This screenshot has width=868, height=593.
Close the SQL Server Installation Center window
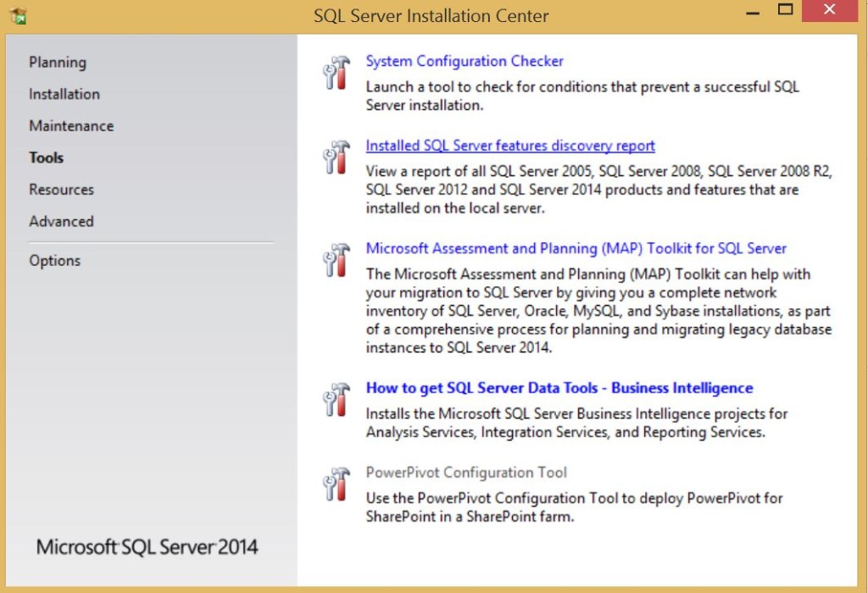click(829, 10)
